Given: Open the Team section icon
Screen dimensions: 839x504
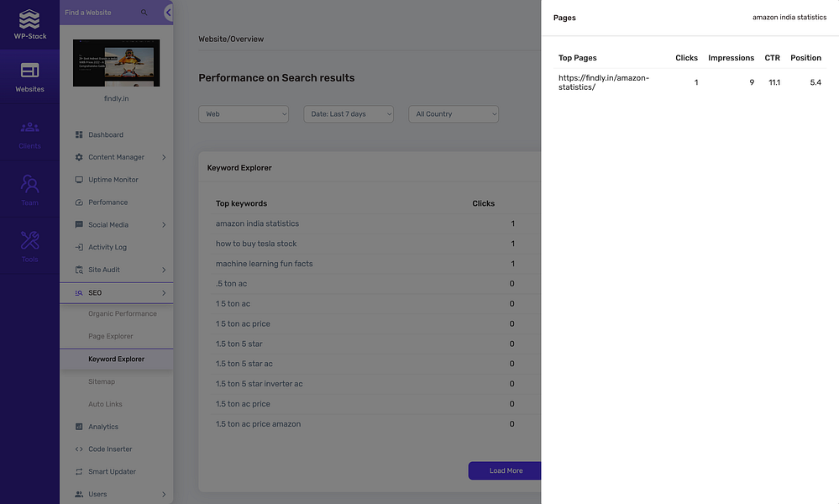Looking at the screenshot, I should coord(29,184).
